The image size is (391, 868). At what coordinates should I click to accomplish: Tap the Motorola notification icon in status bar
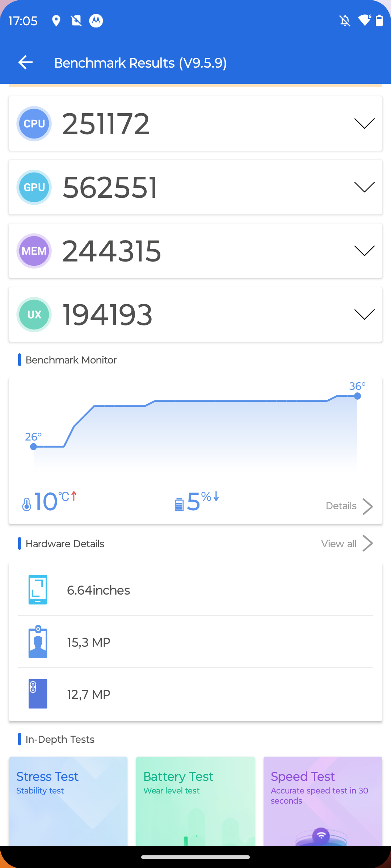pos(96,21)
